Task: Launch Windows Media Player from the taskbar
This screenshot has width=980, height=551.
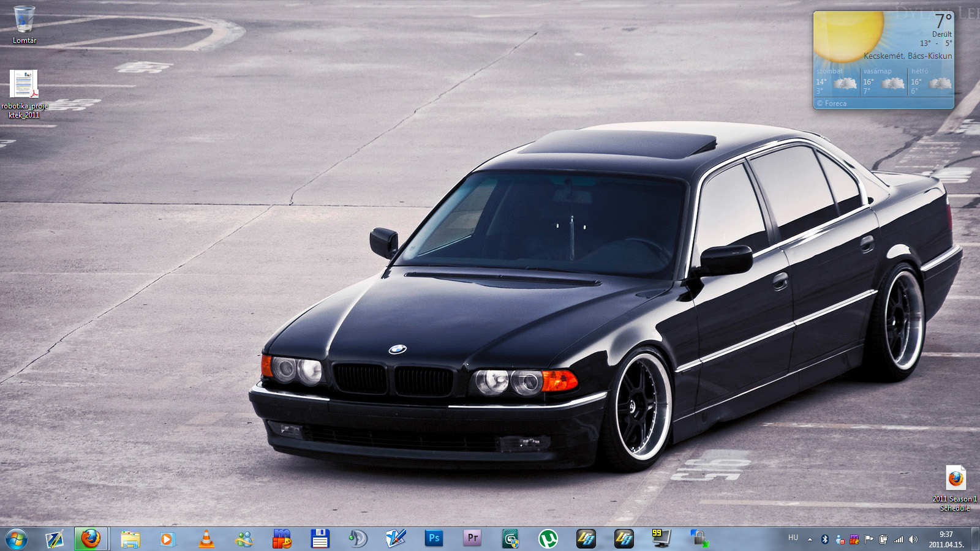Action: pyautogui.click(x=167, y=539)
